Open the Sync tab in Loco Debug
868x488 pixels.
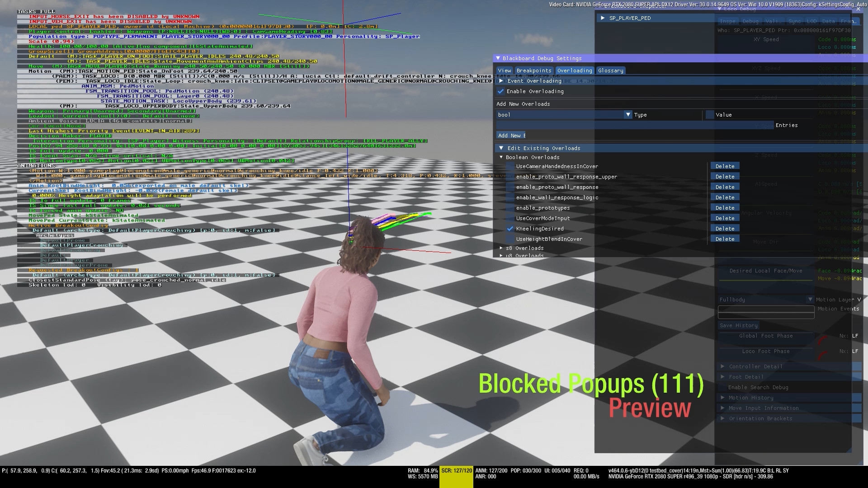point(794,21)
